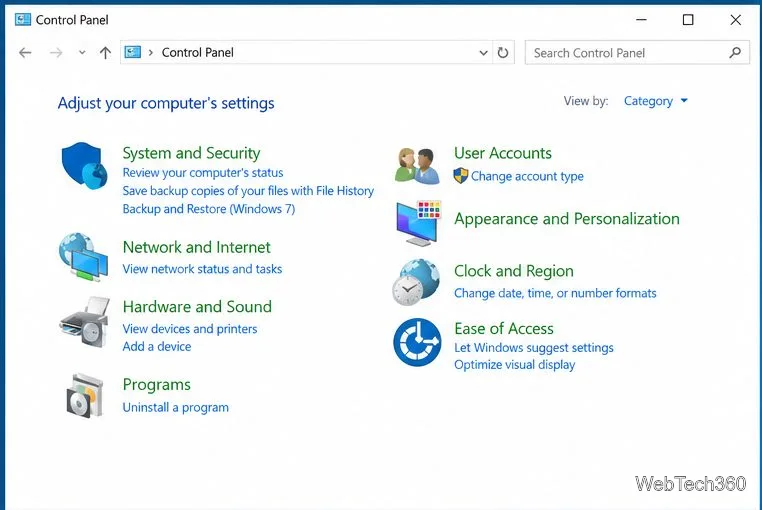Refresh the Control Panel view
762x510 pixels.
click(503, 53)
